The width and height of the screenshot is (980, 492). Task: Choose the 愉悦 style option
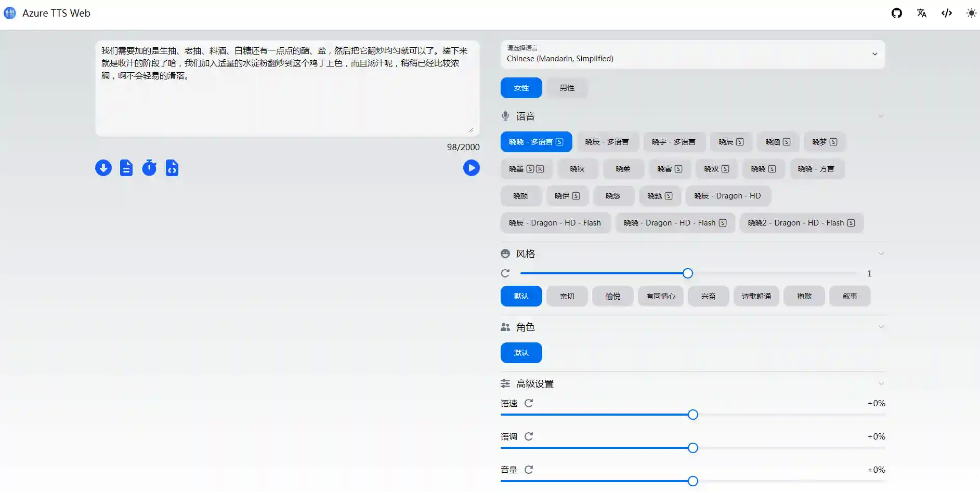click(x=612, y=296)
